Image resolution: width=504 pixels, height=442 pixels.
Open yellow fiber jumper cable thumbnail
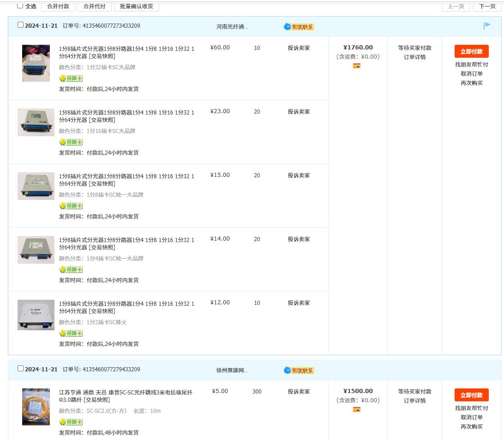point(36,407)
